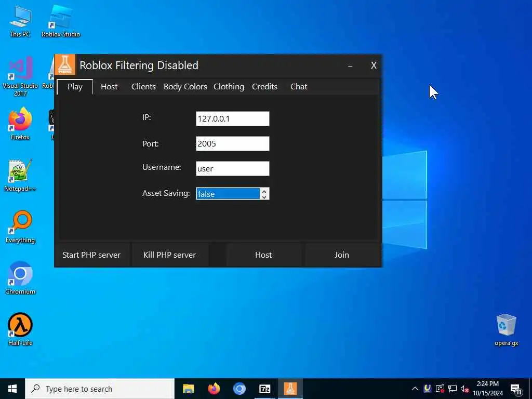Open the notification center icon
The image size is (532, 399).
click(x=516, y=389)
